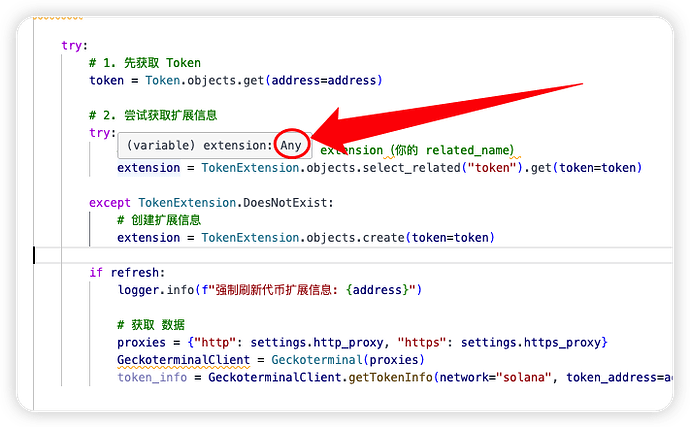This screenshot has height=427, width=690.
Task: Click the 'except' keyword
Action: pyautogui.click(x=110, y=202)
